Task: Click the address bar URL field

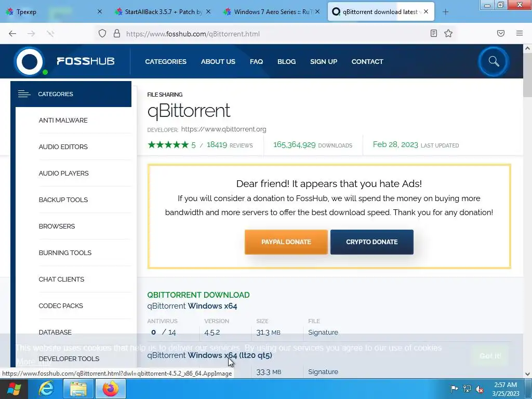Action: [x=275, y=34]
